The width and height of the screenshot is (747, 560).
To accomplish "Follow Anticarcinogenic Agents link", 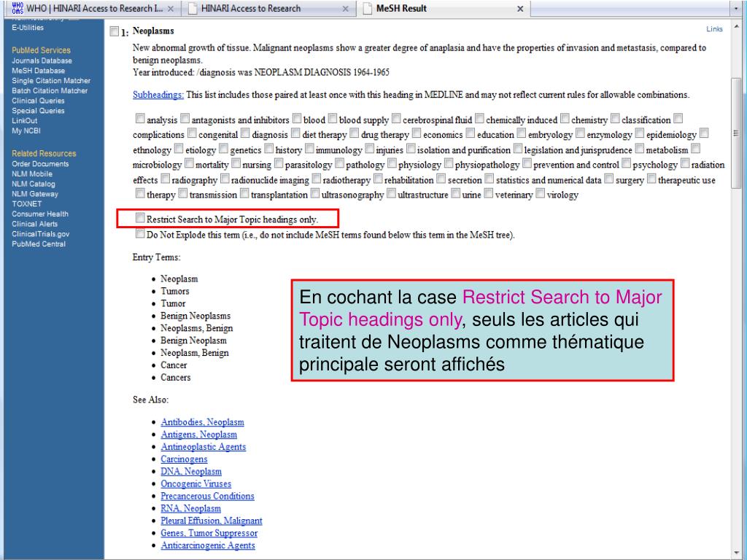I will [x=208, y=545].
